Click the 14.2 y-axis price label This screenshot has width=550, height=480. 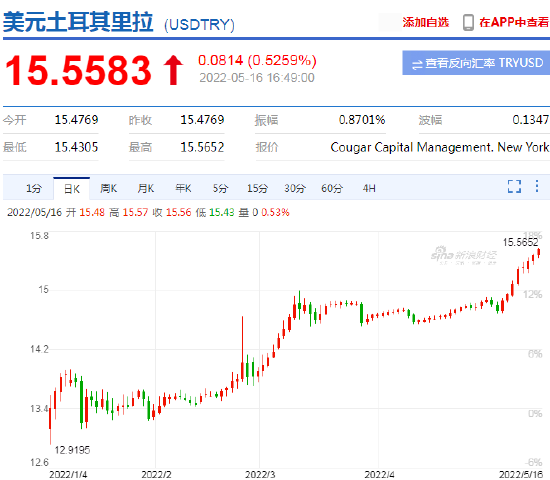click(39, 349)
